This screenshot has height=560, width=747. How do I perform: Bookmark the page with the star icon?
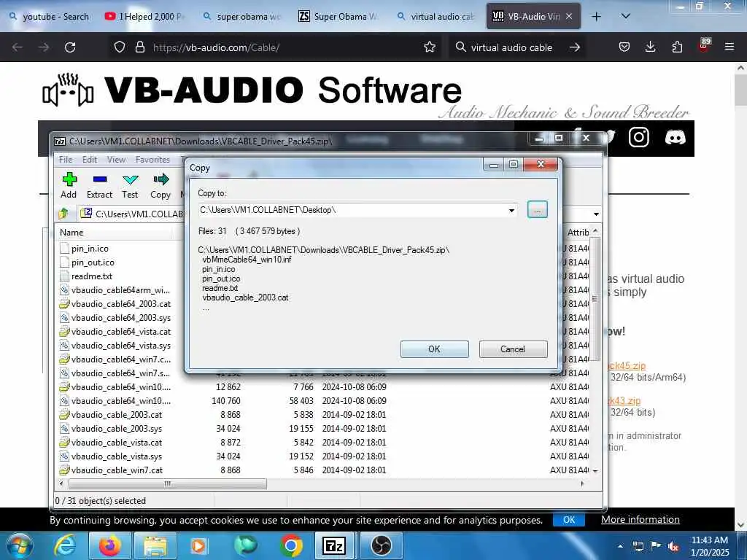[x=429, y=47]
